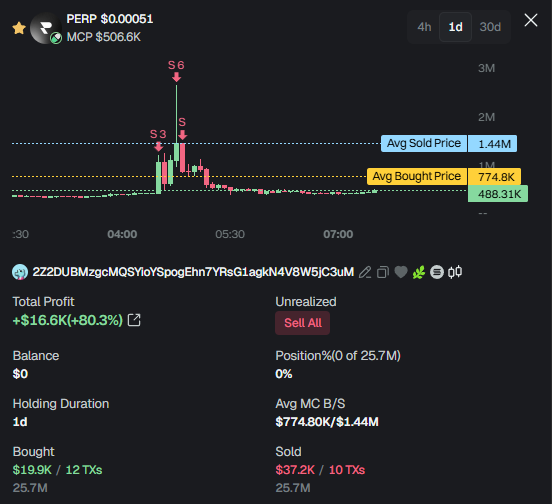Image resolution: width=552 pixels, height=504 pixels.
Task: Click the 04:00 time axis label
Action: pyautogui.click(x=122, y=234)
